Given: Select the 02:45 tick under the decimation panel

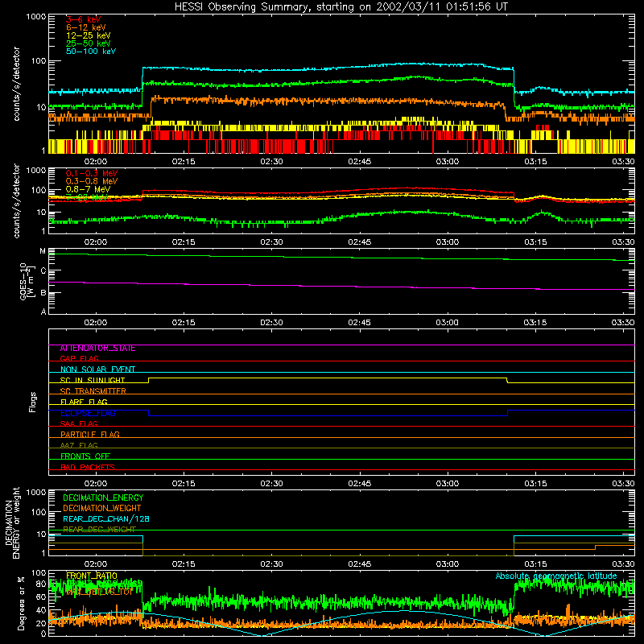Looking at the screenshot, I should [359, 564].
